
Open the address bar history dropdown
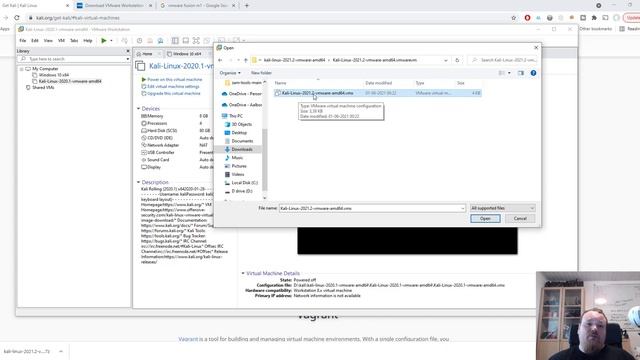(446, 60)
